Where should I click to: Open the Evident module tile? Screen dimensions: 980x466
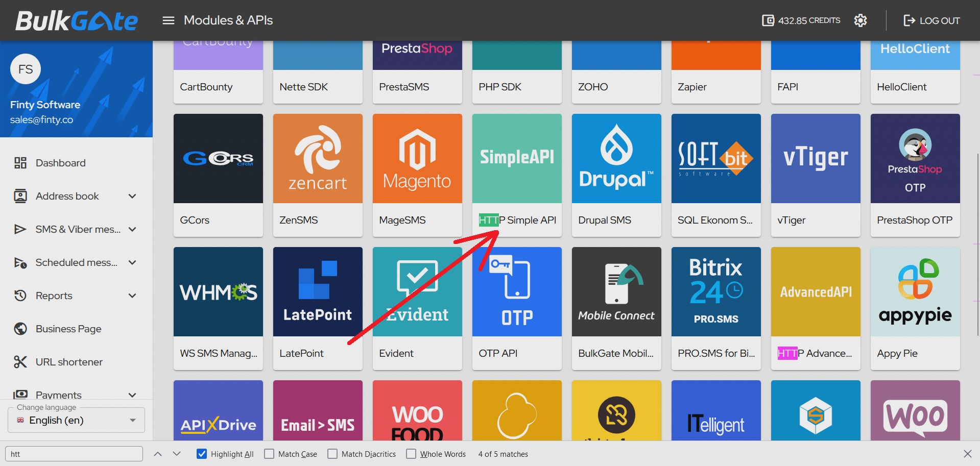click(x=417, y=308)
